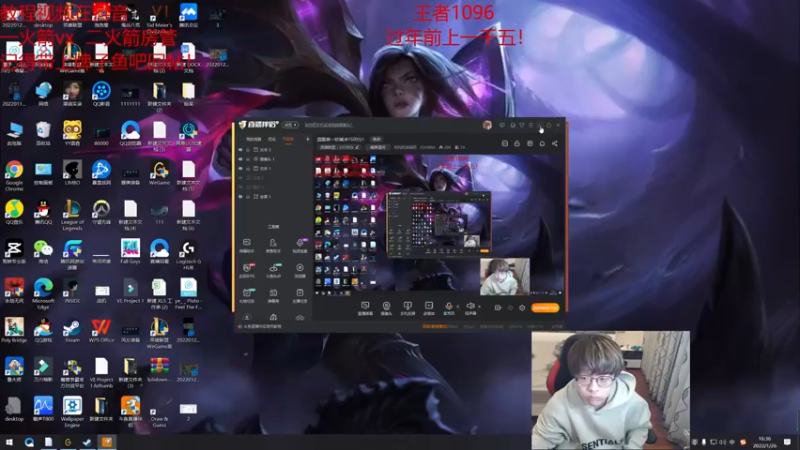Open Google Chrome desktop shortcut
This screenshot has height=450, width=800.
(14, 175)
